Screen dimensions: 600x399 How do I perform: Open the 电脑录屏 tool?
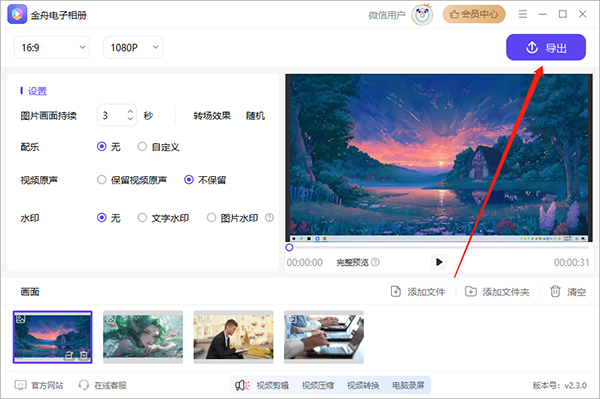(408, 385)
